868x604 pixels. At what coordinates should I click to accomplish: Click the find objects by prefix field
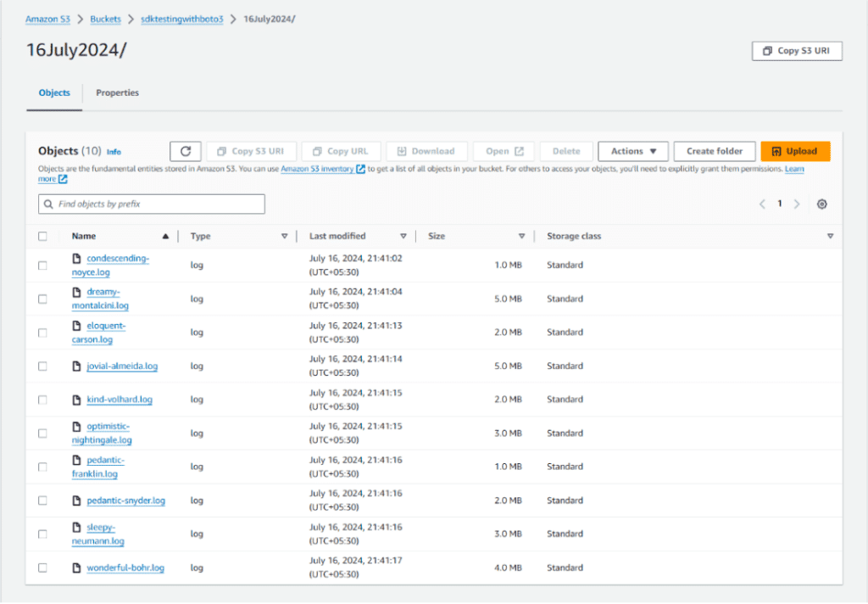151,204
